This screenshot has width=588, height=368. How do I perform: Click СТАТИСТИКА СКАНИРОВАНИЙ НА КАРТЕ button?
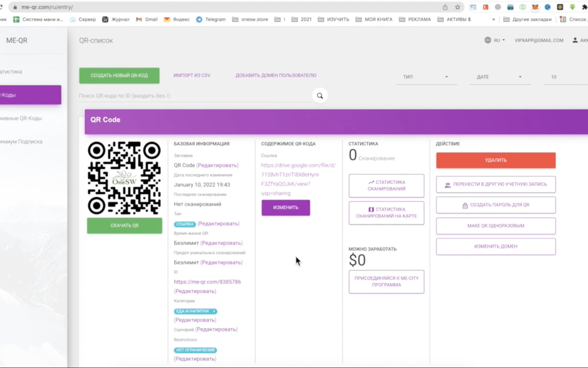(386, 213)
